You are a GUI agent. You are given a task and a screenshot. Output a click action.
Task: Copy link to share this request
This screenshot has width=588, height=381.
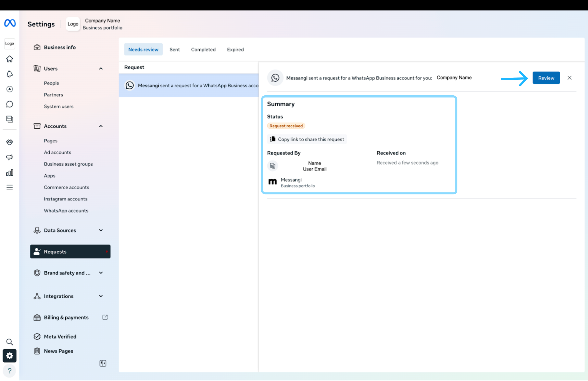click(307, 139)
